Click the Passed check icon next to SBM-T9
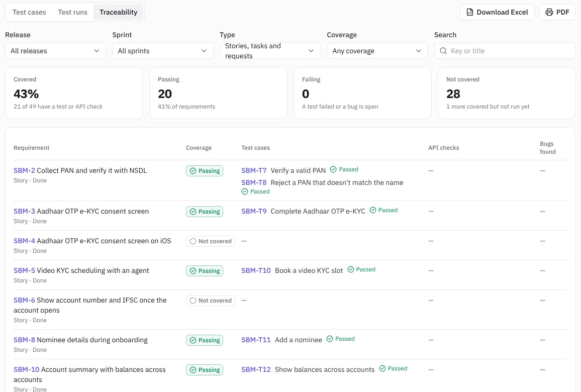Image resolution: width=581 pixels, height=392 pixels. tap(373, 210)
